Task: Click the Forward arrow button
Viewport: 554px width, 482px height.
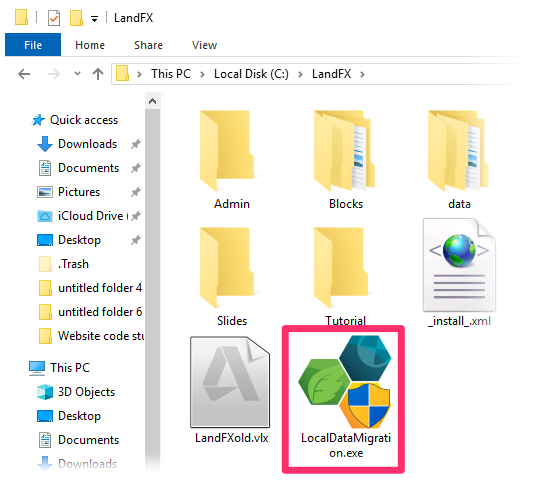Action: 54,74
